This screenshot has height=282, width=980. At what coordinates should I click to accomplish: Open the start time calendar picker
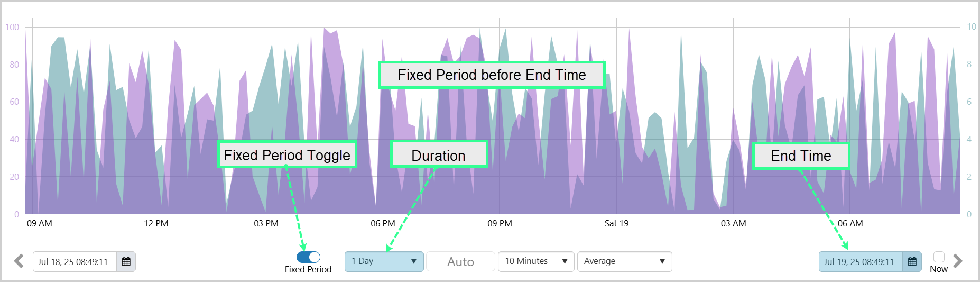coord(126,261)
